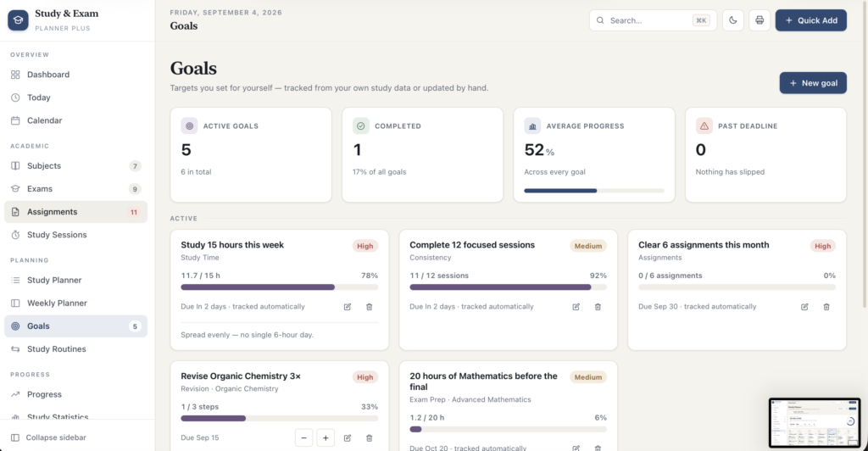Open Study Planner in sidebar
Viewport: 868px width, 451px height.
(x=75, y=280)
